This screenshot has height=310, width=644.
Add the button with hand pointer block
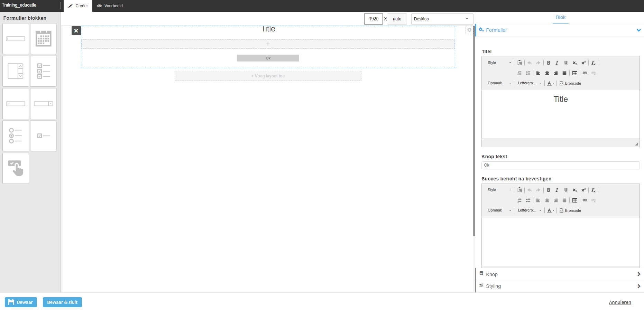16,168
